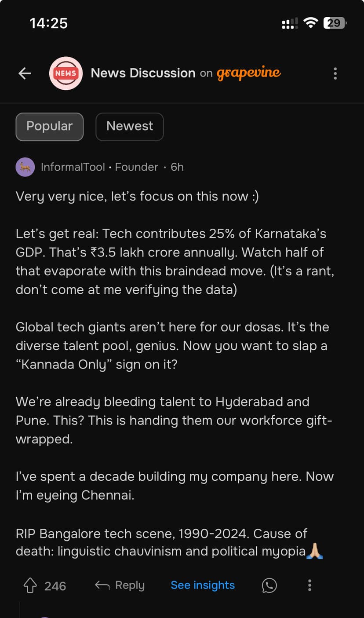Tap the News Discussion title
This screenshot has width=364, height=618.
tap(143, 73)
